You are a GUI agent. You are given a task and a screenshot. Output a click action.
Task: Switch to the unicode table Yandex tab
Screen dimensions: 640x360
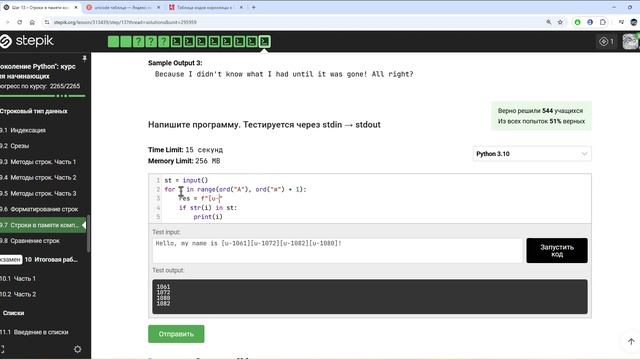(x=122, y=7)
